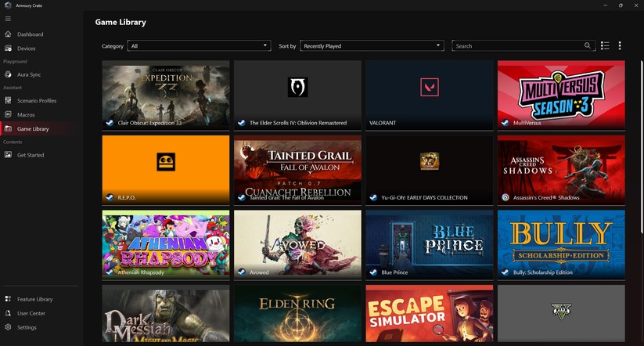Open the Elden Ring game thumbnail

pyautogui.click(x=297, y=312)
